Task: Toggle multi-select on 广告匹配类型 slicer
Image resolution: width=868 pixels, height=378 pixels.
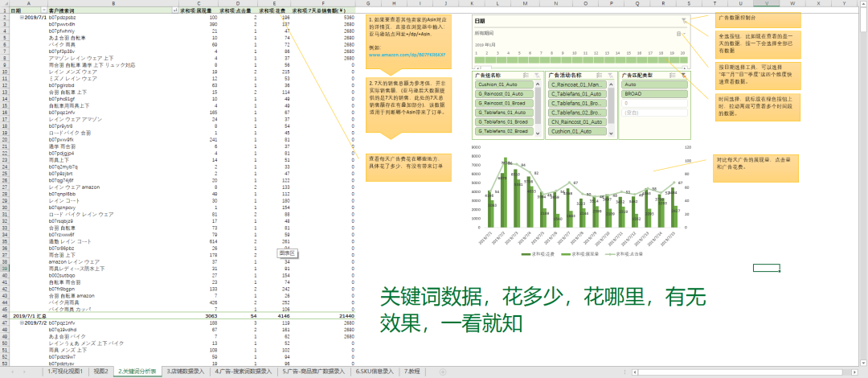Action: (673, 75)
